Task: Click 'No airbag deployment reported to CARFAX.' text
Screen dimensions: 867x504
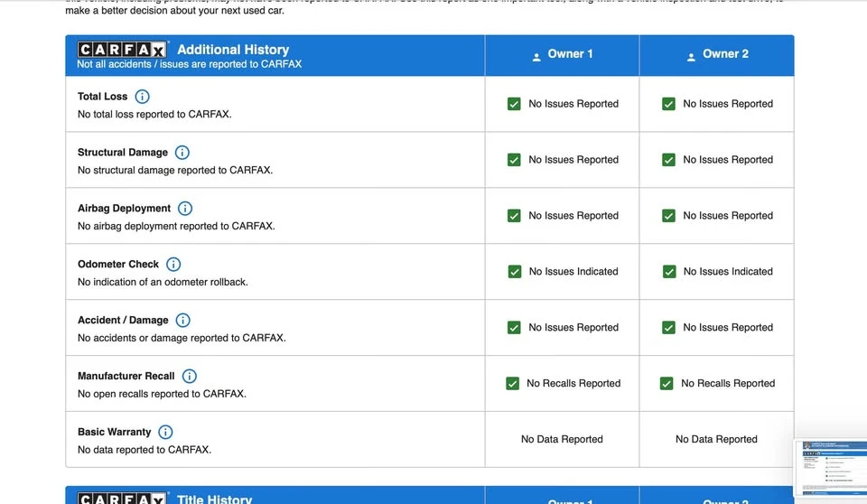Action: (176, 226)
